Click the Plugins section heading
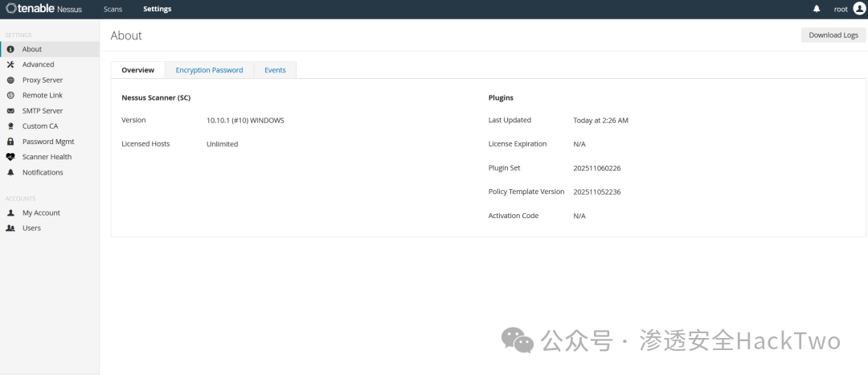868x375 pixels. (501, 98)
